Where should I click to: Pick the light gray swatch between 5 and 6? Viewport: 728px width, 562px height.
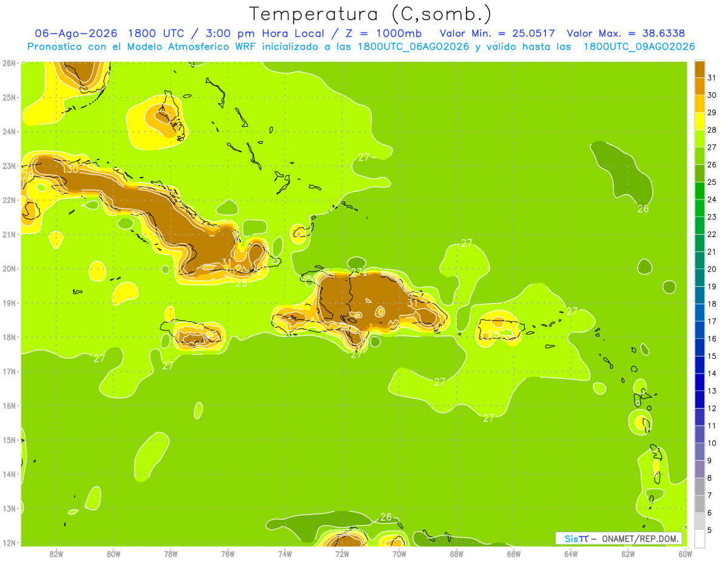click(x=699, y=521)
